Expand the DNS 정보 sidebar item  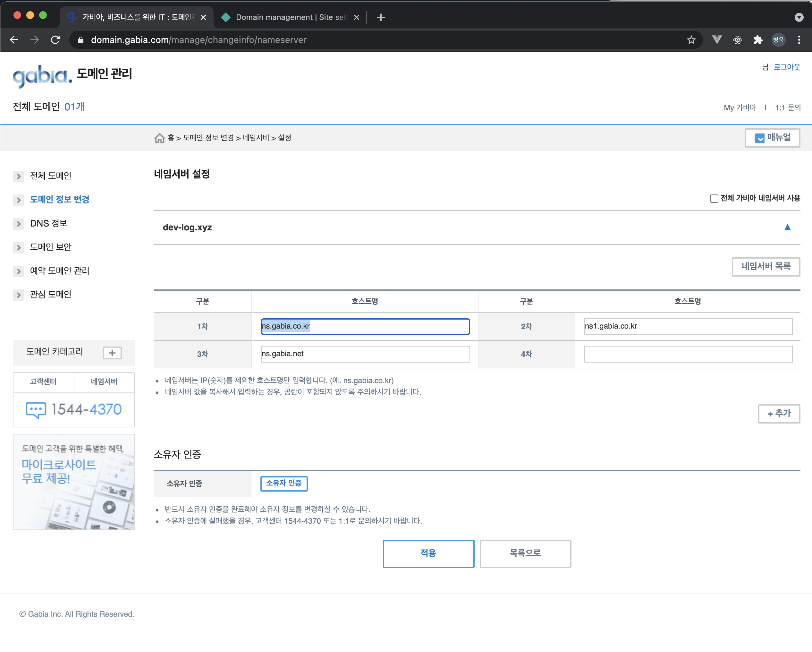[x=48, y=224]
